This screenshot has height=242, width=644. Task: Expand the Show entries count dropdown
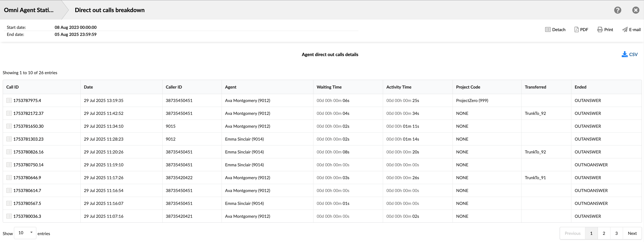(x=25, y=233)
